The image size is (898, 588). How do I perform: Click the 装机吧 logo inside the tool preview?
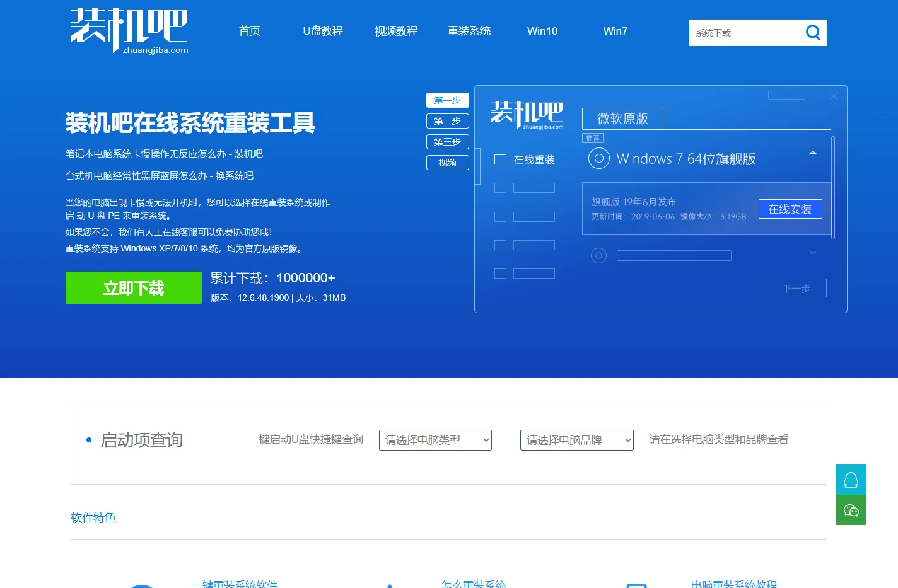tap(527, 115)
